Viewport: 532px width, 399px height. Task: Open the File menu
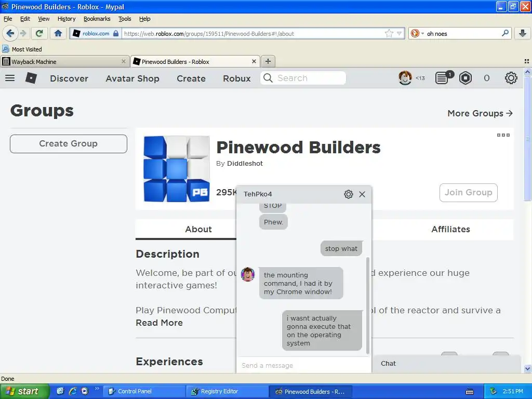coord(7,19)
